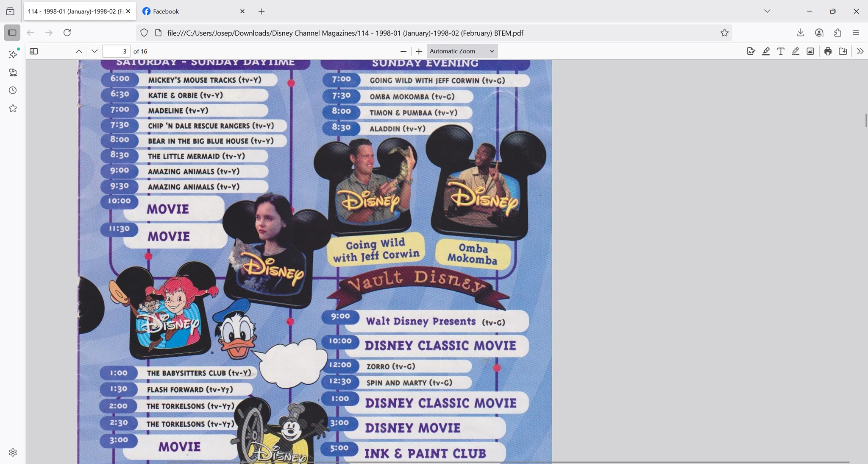Open the Downloads panel
868x464 pixels.
(x=801, y=33)
